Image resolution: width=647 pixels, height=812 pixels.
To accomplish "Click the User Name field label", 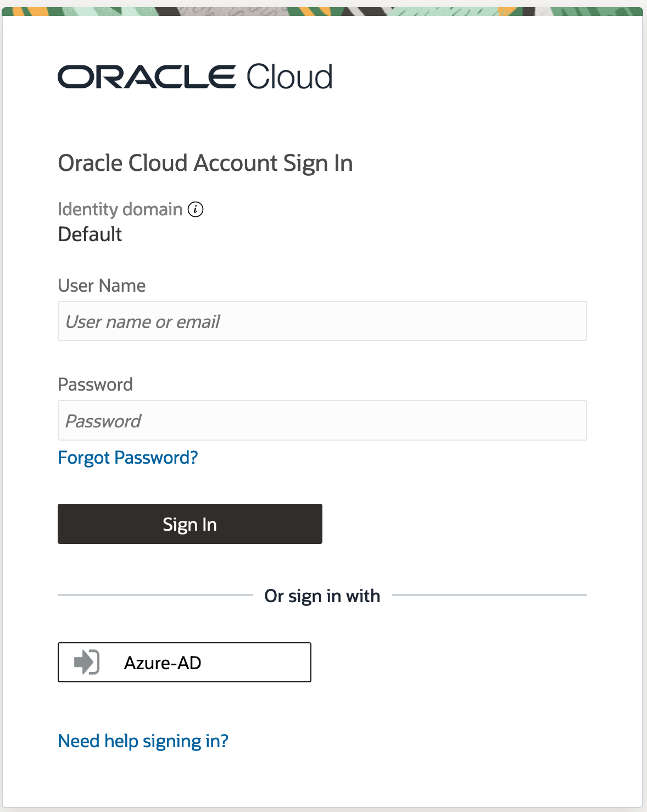I will (x=102, y=286).
